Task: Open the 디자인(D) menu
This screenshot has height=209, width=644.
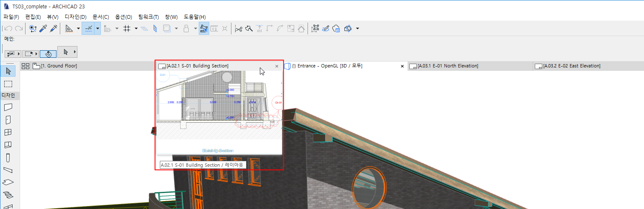Action: [75, 17]
